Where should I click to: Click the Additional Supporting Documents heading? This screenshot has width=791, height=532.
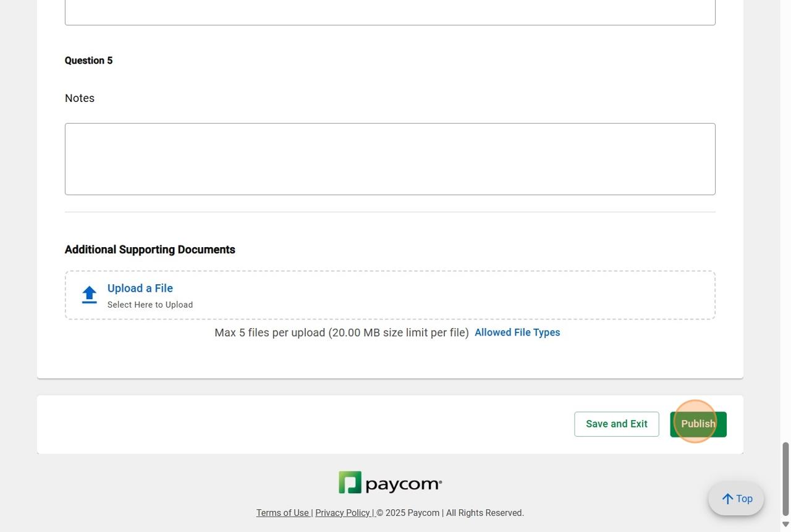tap(150, 250)
